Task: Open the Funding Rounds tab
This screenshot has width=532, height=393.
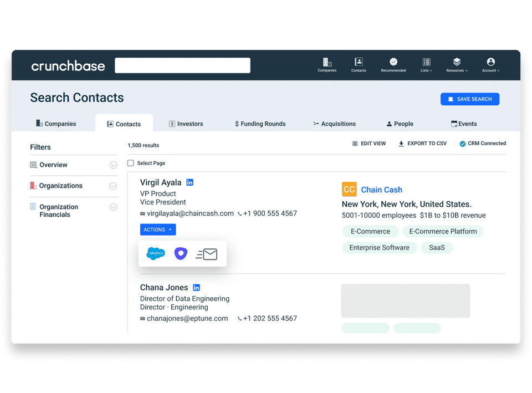Action: coord(260,124)
